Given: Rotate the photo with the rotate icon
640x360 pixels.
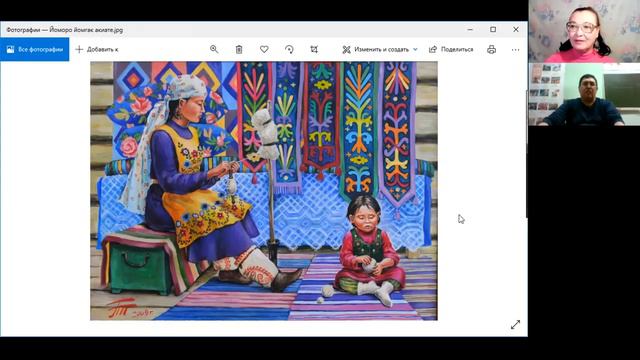Looking at the screenshot, I should point(289,49).
